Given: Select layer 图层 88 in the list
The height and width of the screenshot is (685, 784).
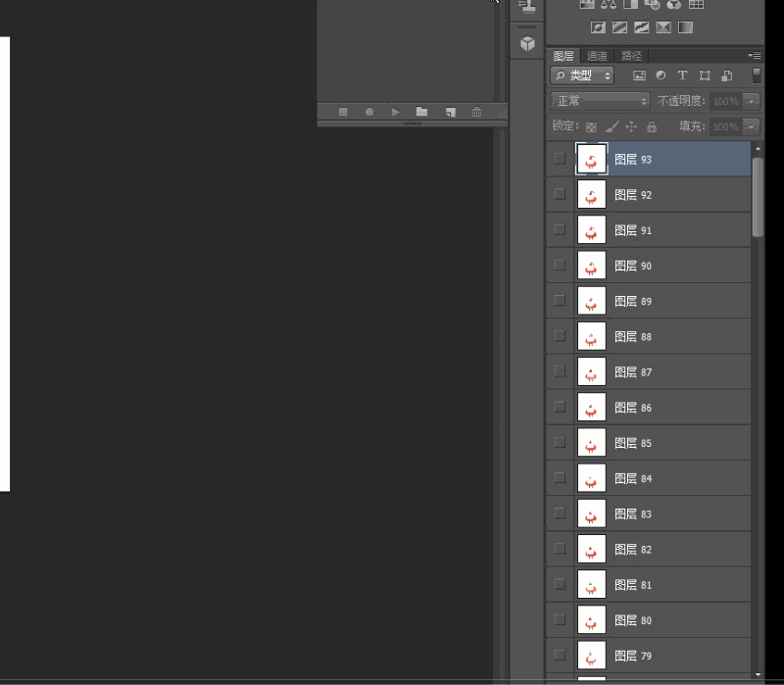Looking at the screenshot, I should (676, 337).
